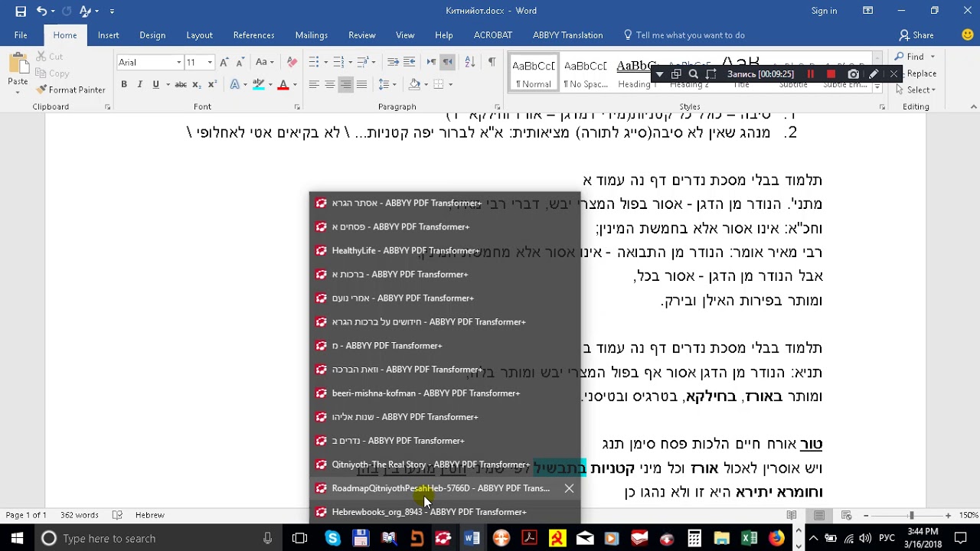Screen dimensions: 980x551
Task: Expand the bullets list dropdown
Action: 325,62
